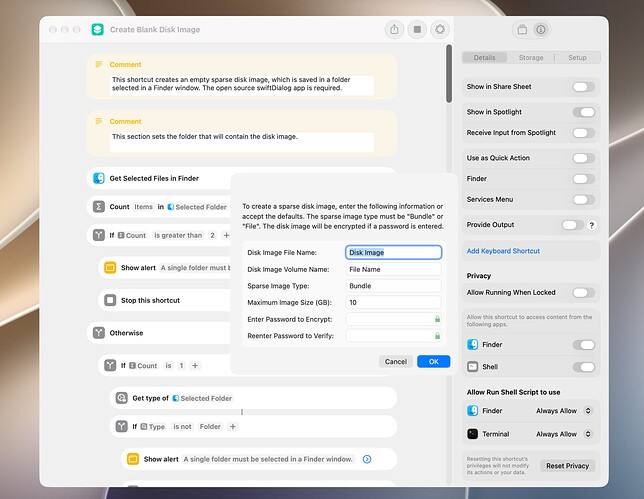
Task: Click the Stop this shortcut action icon
Action: point(110,300)
